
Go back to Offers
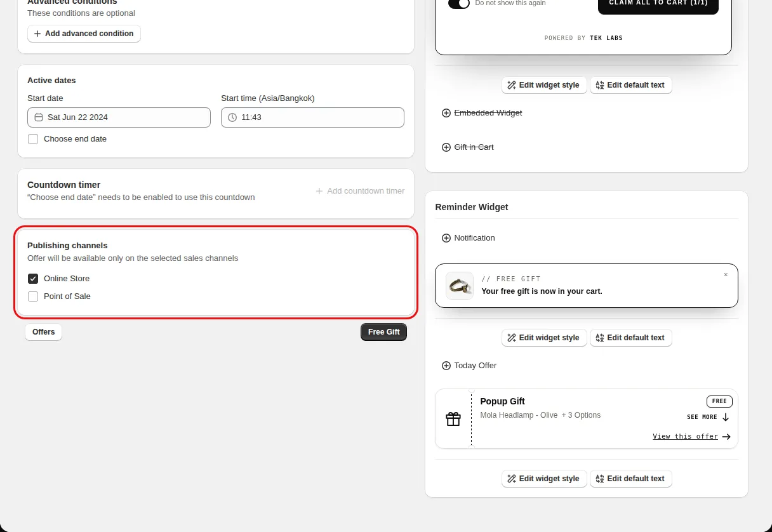(44, 332)
